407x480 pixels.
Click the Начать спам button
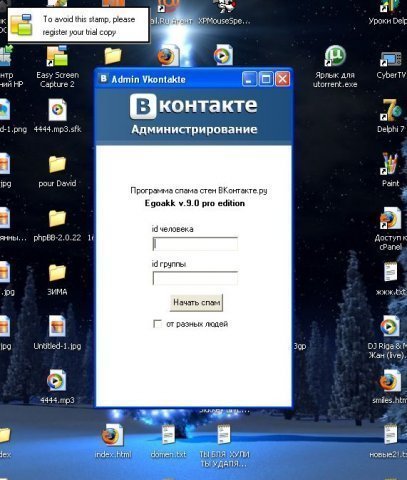pyautogui.click(x=196, y=303)
